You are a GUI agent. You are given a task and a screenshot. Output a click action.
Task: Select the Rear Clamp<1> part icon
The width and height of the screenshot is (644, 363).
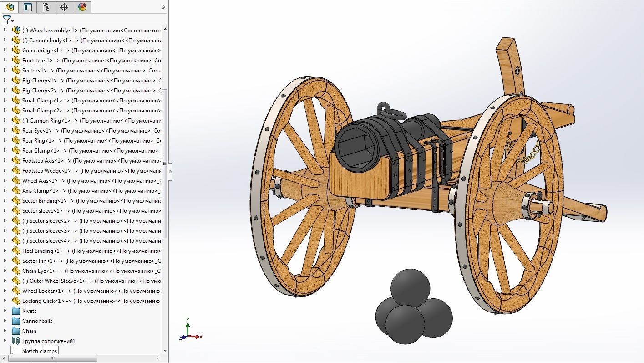pos(16,150)
